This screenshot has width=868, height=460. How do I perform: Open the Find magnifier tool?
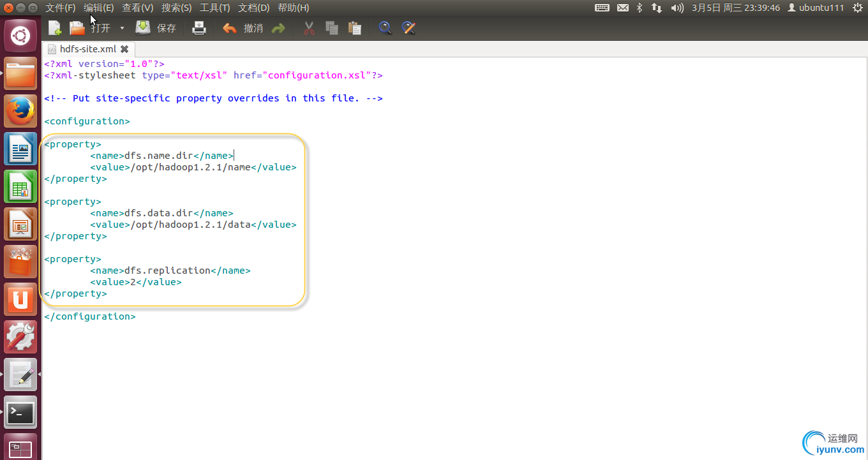pos(385,28)
